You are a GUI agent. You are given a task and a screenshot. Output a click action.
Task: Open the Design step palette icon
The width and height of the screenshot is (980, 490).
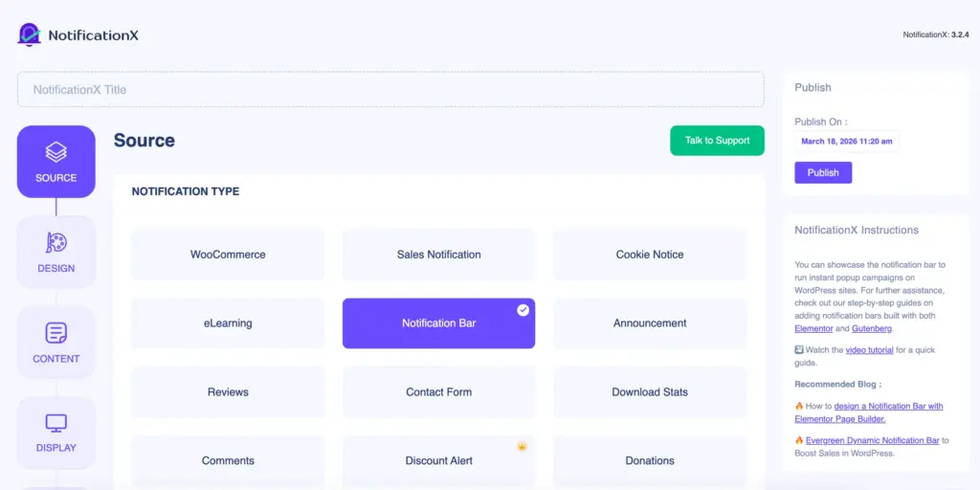pyautogui.click(x=56, y=242)
